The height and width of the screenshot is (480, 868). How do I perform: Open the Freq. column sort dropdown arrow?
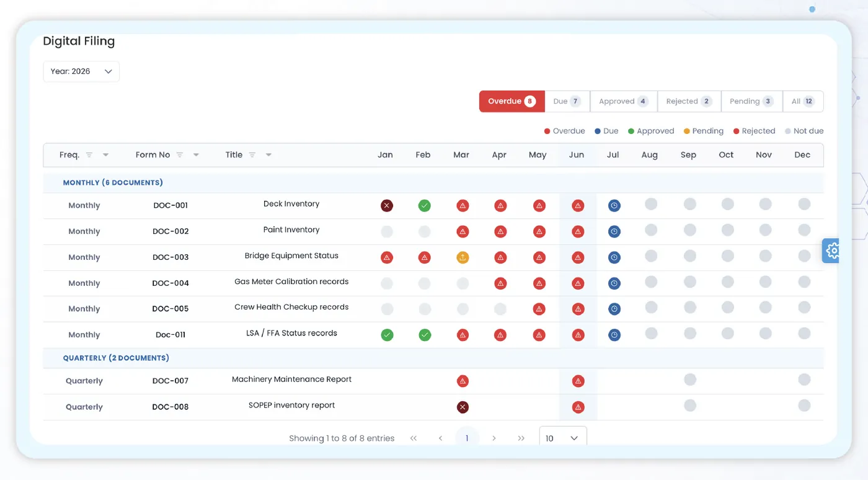point(105,155)
